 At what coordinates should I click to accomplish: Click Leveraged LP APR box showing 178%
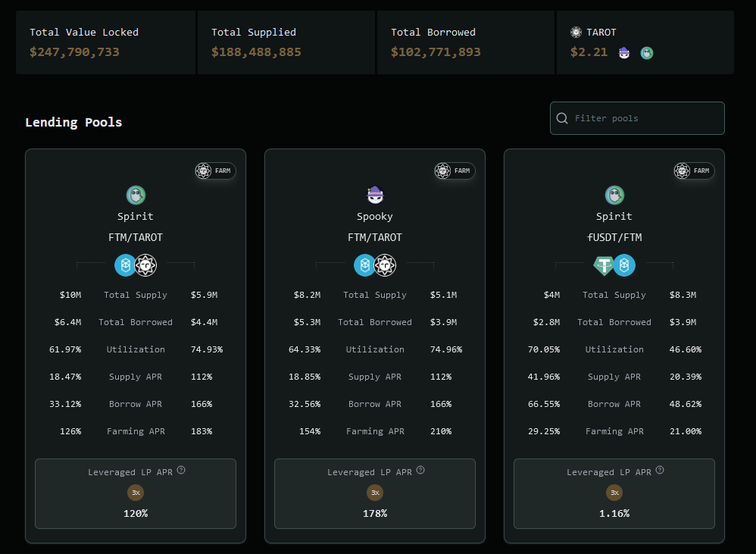pyautogui.click(x=375, y=493)
